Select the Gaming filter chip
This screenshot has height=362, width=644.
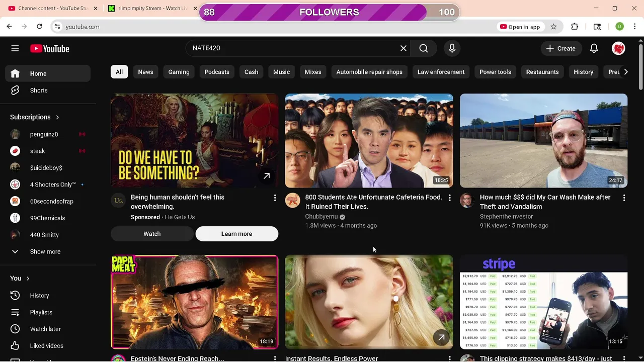pyautogui.click(x=179, y=72)
